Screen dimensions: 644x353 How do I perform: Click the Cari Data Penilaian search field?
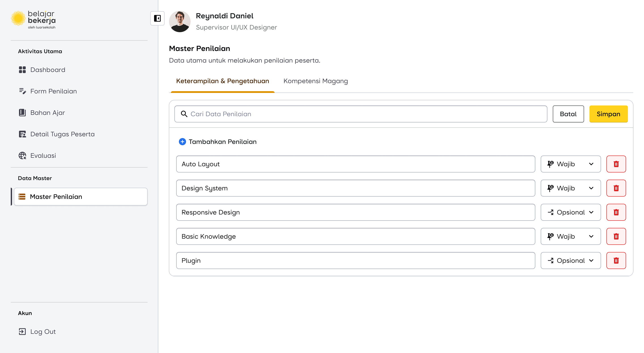(x=360, y=114)
